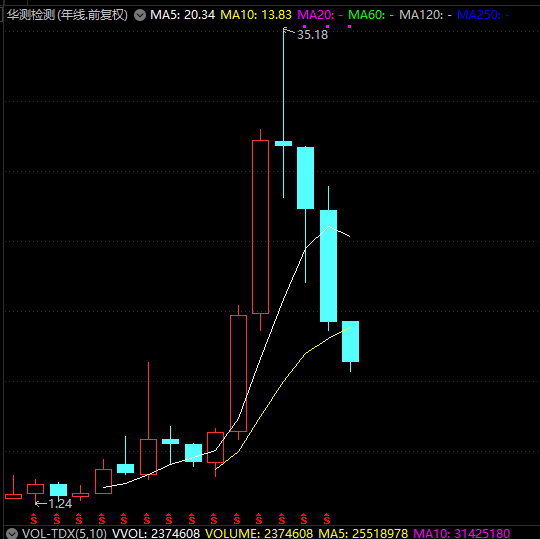Click the VOLUME: 2374608 yellow readout
The height and width of the screenshot is (539, 540).
tap(259, 533)
